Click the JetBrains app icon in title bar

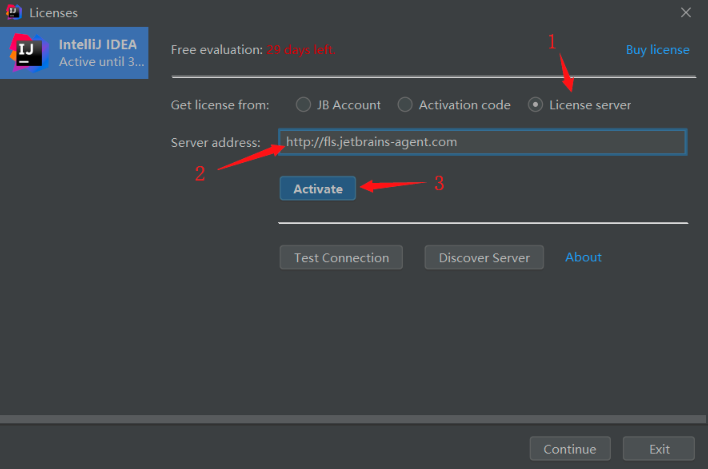[x=13, y=13]
